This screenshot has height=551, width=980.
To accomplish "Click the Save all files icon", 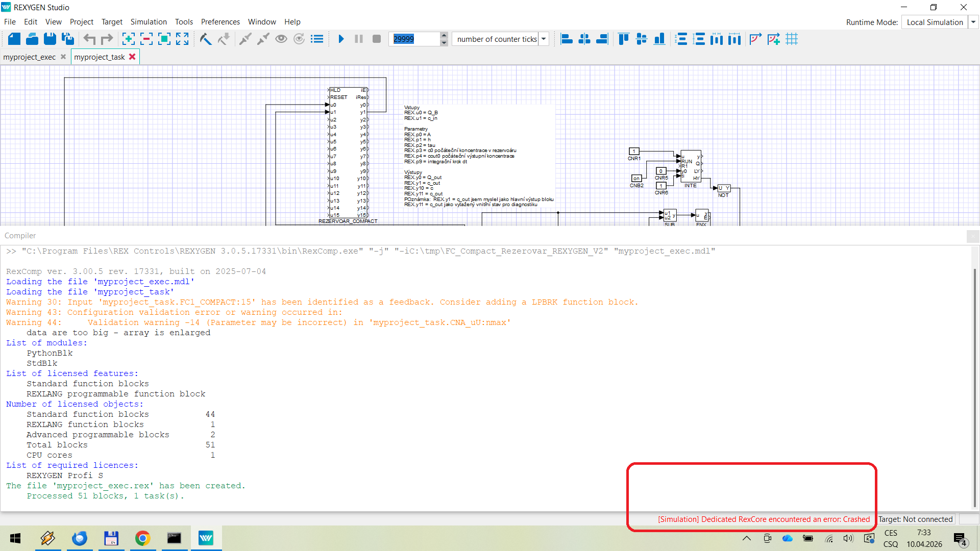I will tap(68, 39).
